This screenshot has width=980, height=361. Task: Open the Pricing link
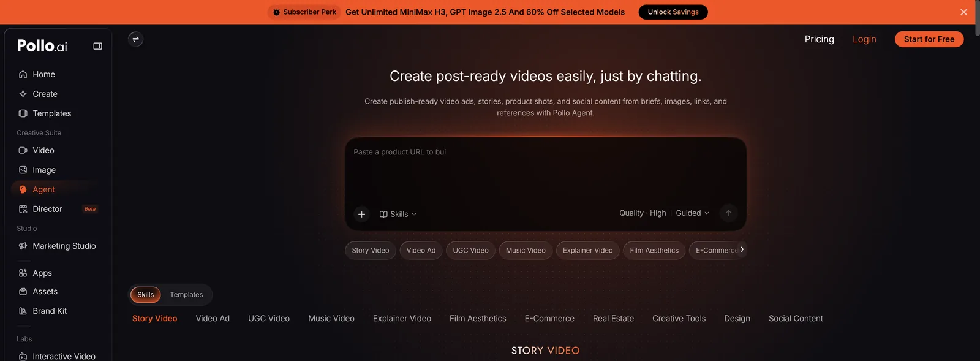pos(820,39)
